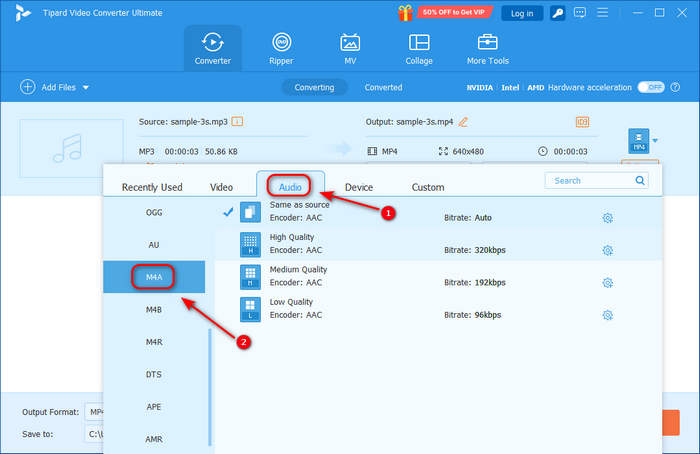Click the Tipard app logo

click(x=22, y=13)
